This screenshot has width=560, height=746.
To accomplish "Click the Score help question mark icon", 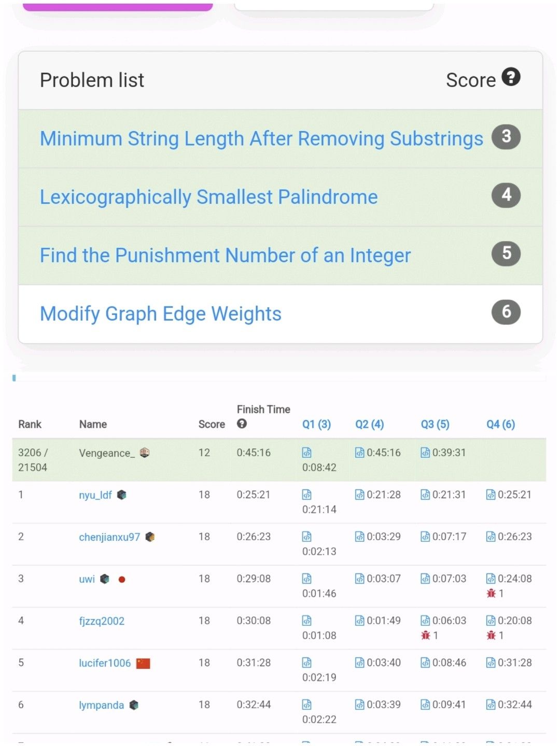I will point(511,77).
